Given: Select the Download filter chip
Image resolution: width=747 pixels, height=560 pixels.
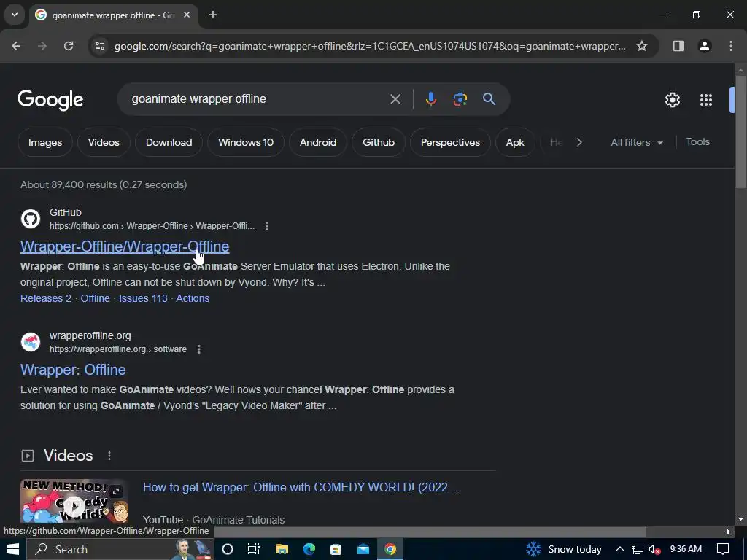Looking at the screenshot, I should [x=169, y=142].
